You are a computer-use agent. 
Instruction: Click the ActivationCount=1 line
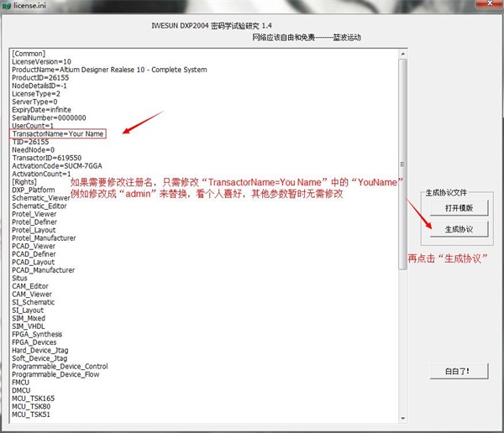[x=41, y=174]
